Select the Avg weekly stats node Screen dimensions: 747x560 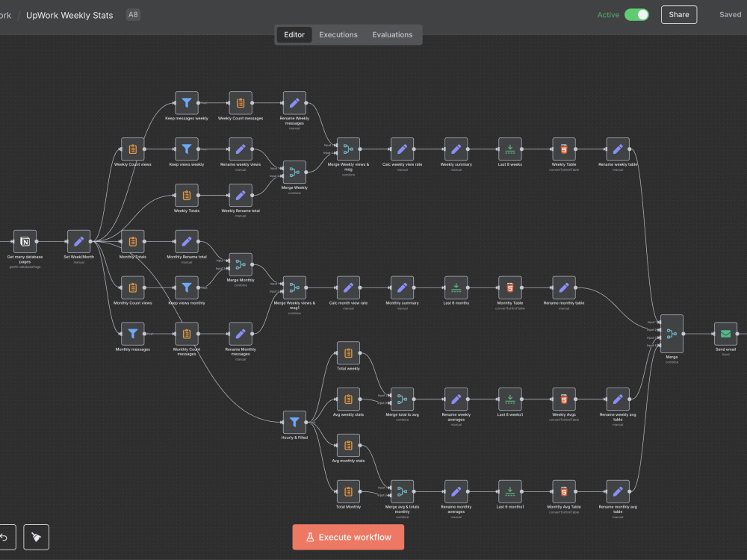pos(348,399)
